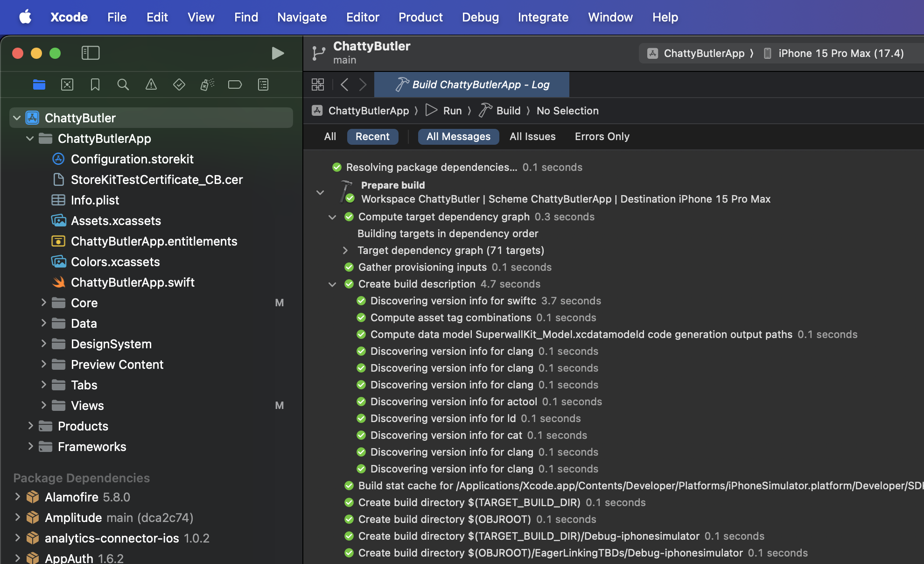The height and width of the screenshot is (564, 924).
Task: Click the related items grid icon
Action: [x=318, y=85]
